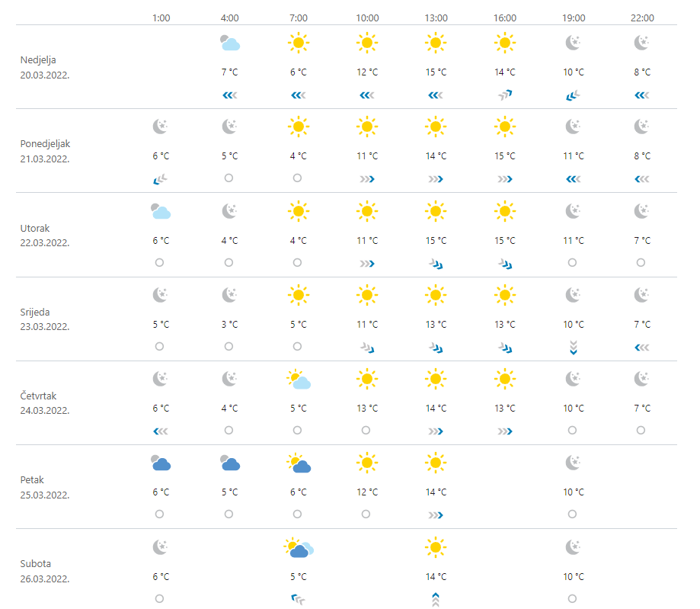The image size is (700, 609).
Task: Click the partly cloudy sun icon for Četvrtak 7:00
Action: [298, 380]
